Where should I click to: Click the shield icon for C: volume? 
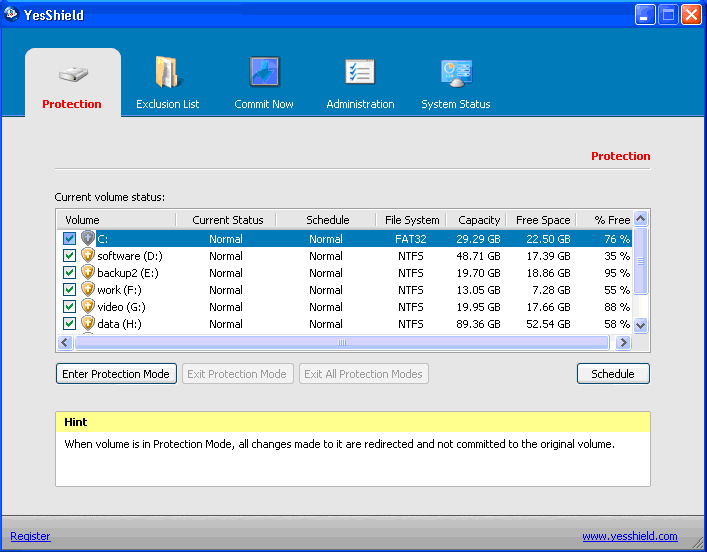[x=87, y=238]
